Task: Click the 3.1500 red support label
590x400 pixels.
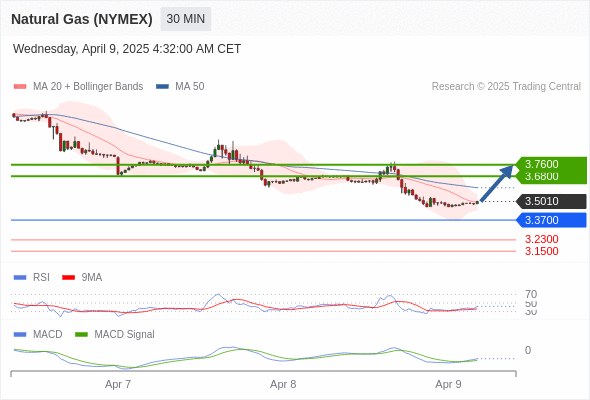Action: coord(541,251)
